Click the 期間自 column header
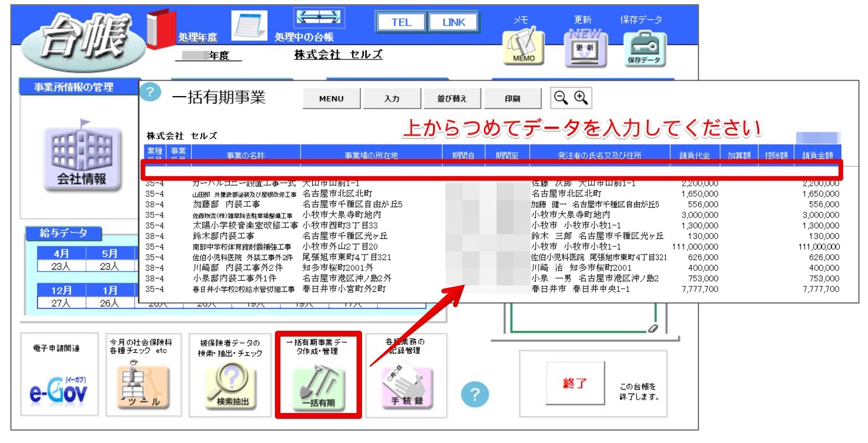Viewport: 868px width, 443px height. click(463, 155)
